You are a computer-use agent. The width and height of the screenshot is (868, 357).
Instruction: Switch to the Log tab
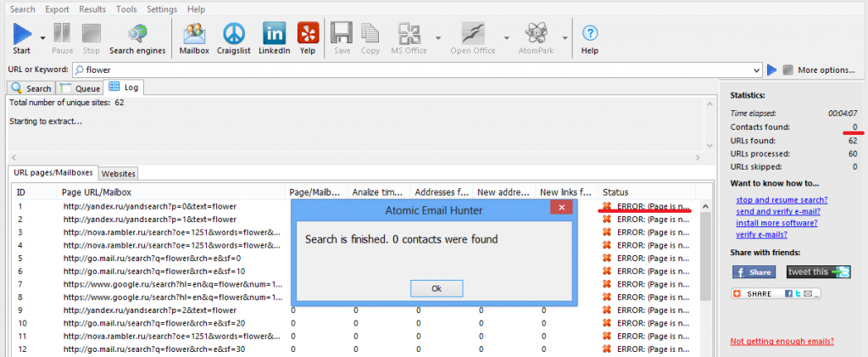pyautogui.click(x=124, y=87)
